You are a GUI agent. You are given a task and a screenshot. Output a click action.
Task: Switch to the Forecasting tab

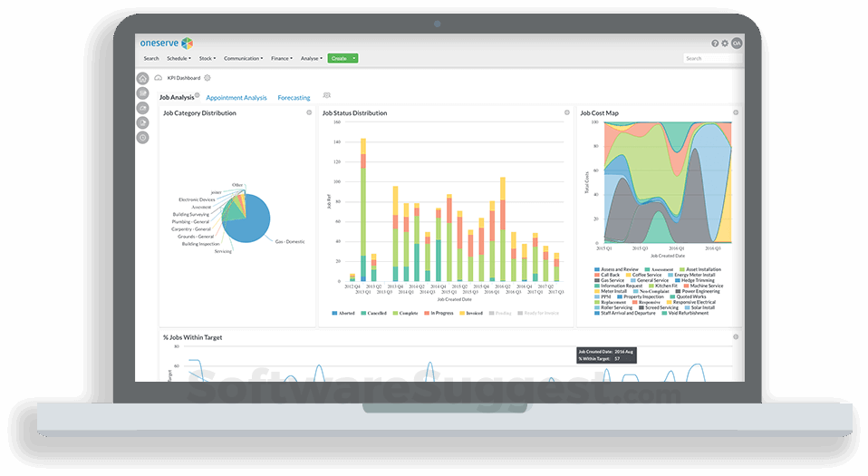click(x=294, y=98)
